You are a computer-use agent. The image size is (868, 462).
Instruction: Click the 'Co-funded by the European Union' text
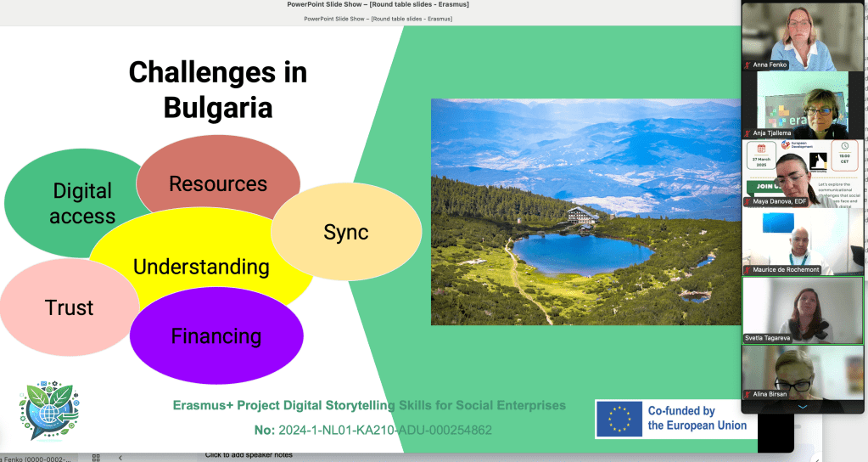tap(697, 419)
